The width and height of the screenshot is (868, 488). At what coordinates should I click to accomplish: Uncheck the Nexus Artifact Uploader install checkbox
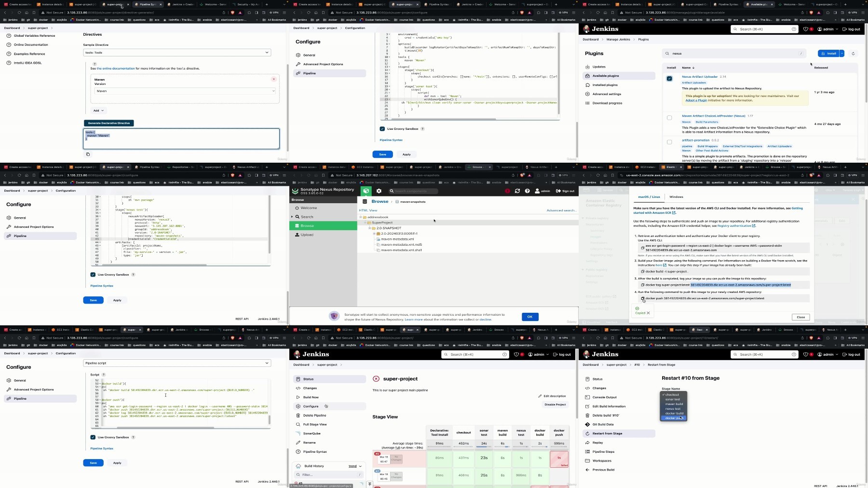(669, 78)
